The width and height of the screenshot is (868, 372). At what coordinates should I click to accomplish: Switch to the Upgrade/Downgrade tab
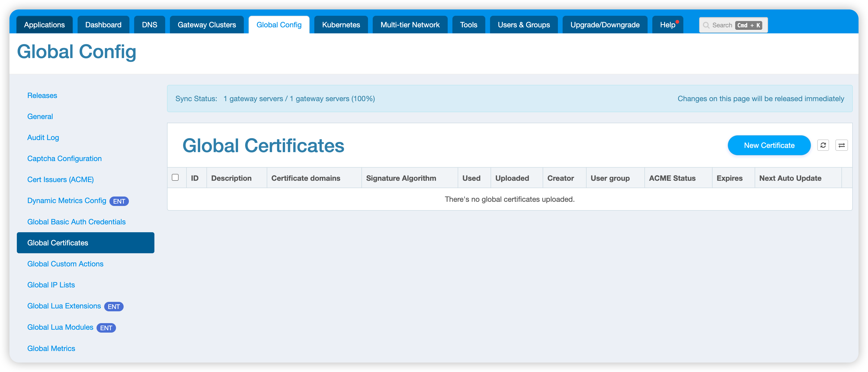[x=604, y=25]
